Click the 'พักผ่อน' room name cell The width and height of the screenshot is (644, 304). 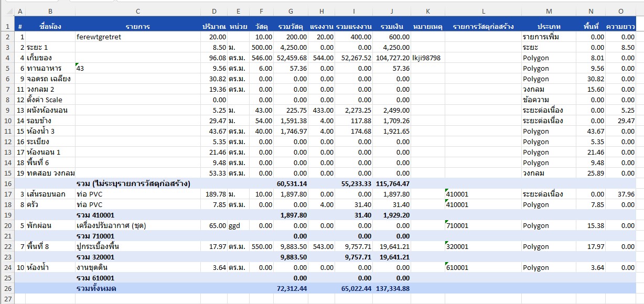[x=50, y=225]
